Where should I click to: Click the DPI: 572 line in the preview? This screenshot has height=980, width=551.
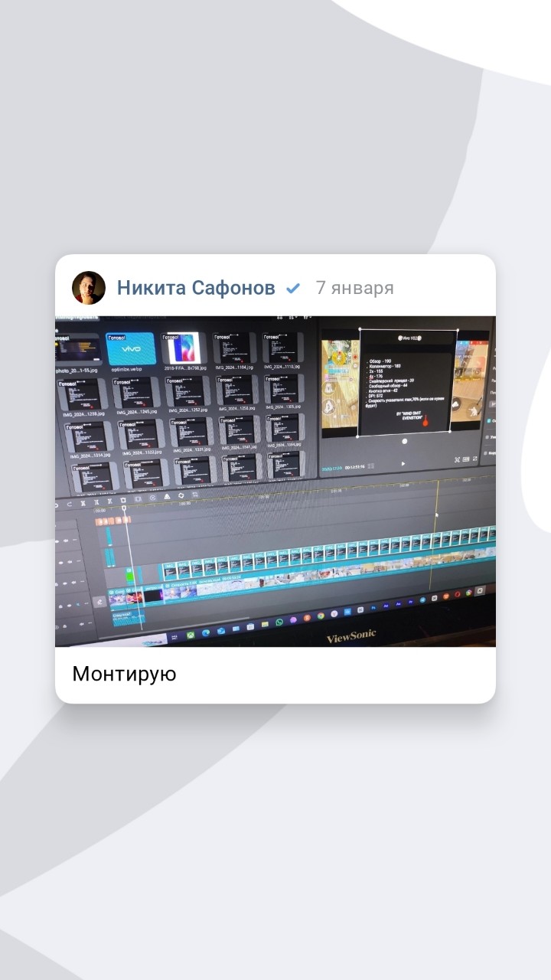(376, 396)
